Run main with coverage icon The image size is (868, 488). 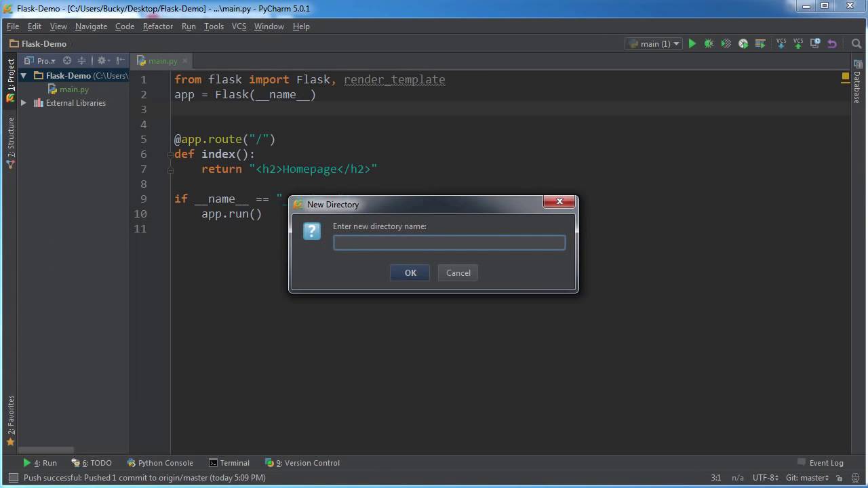(726, 43)
